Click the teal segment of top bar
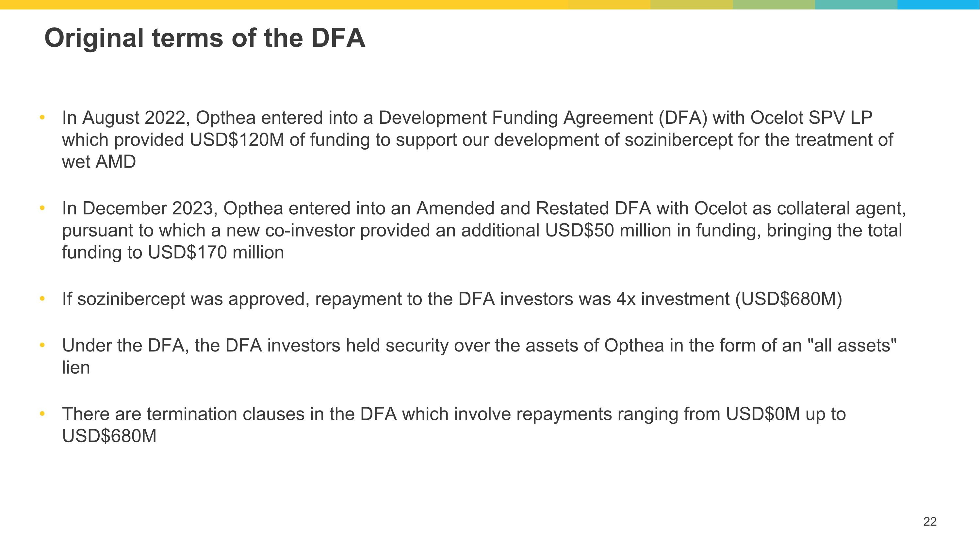This screenshot has height=551, width=980. [x=856, y=5]
